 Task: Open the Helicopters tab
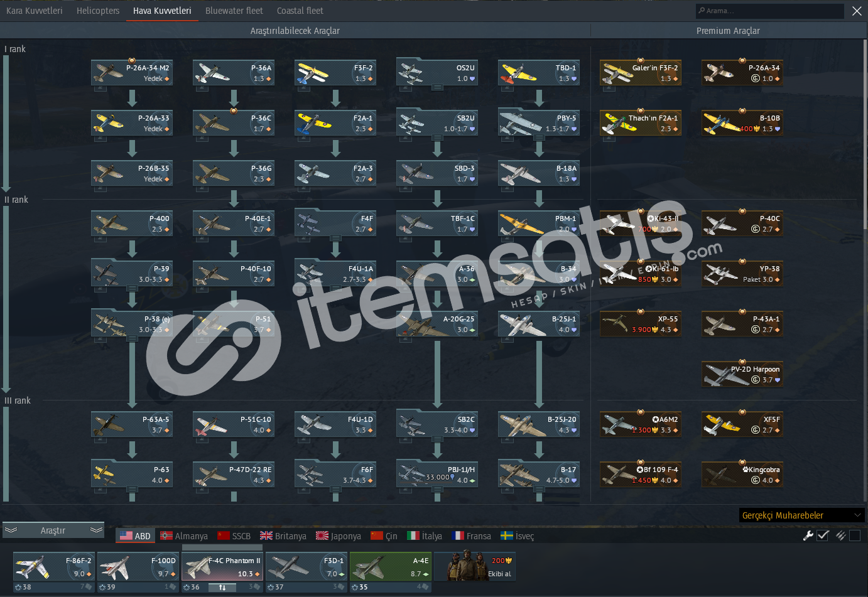(x=98, y=11)
